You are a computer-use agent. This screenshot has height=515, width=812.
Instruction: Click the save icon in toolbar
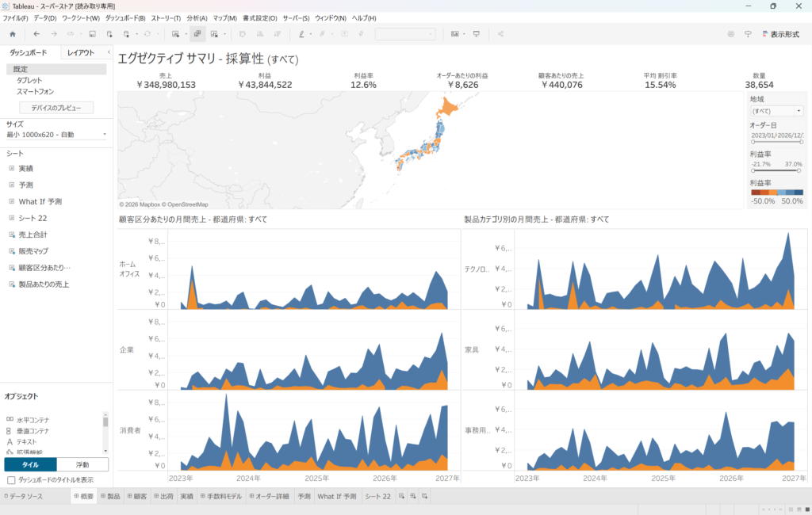(92, 34)
